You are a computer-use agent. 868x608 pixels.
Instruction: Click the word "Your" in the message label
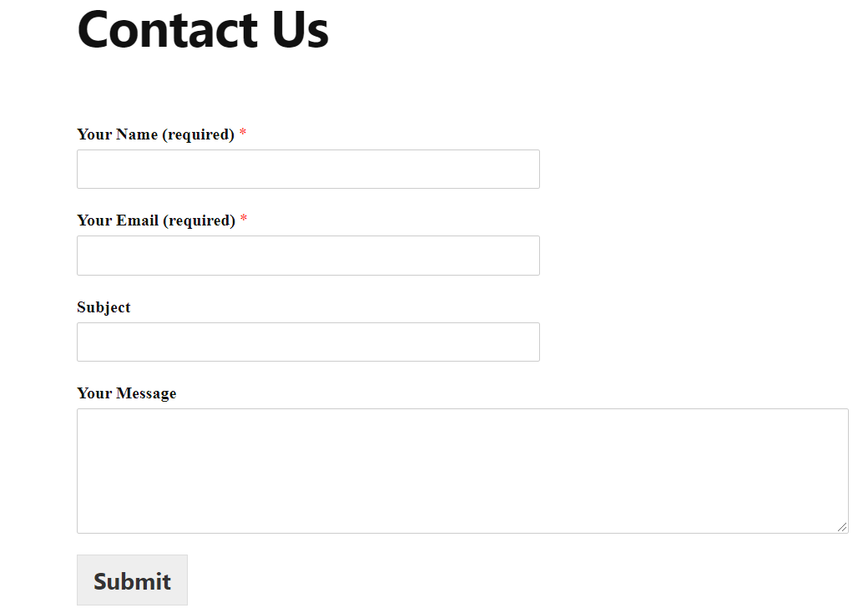[94, 393]
